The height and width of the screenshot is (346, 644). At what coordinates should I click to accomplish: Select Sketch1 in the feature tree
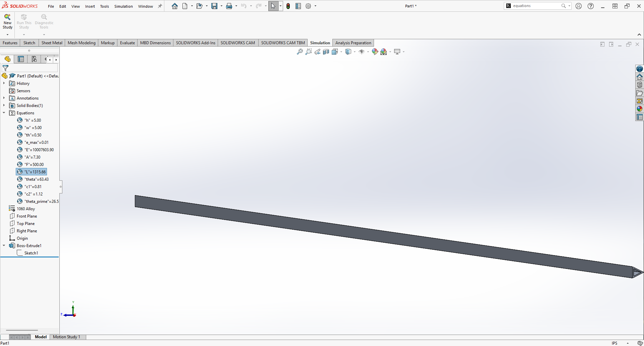coord(28,253)
